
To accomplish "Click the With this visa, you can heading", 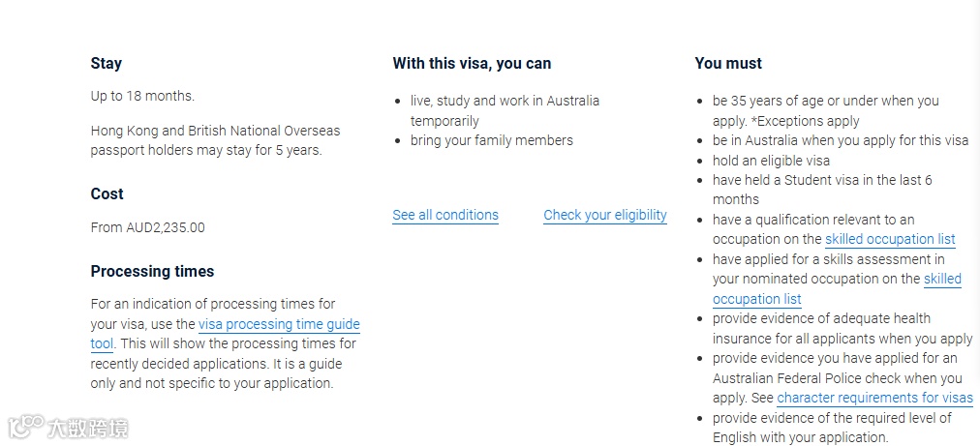I will click(x=472, y=64).
